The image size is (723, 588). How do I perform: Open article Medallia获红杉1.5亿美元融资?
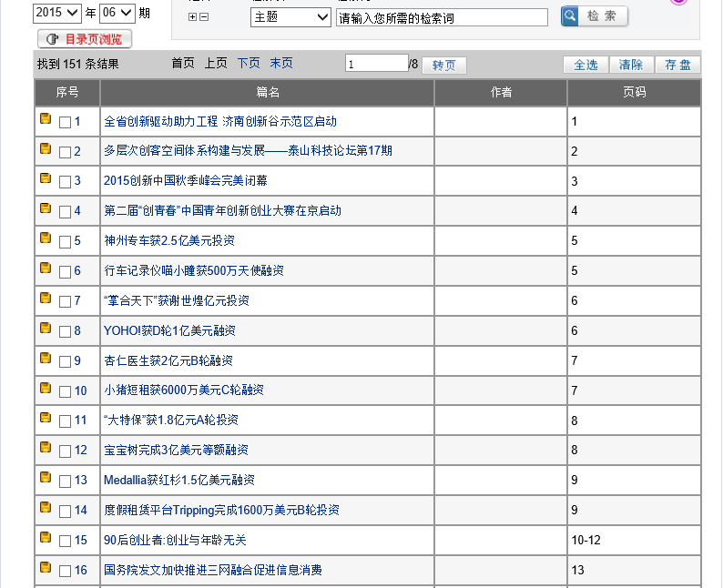point(179,481)
